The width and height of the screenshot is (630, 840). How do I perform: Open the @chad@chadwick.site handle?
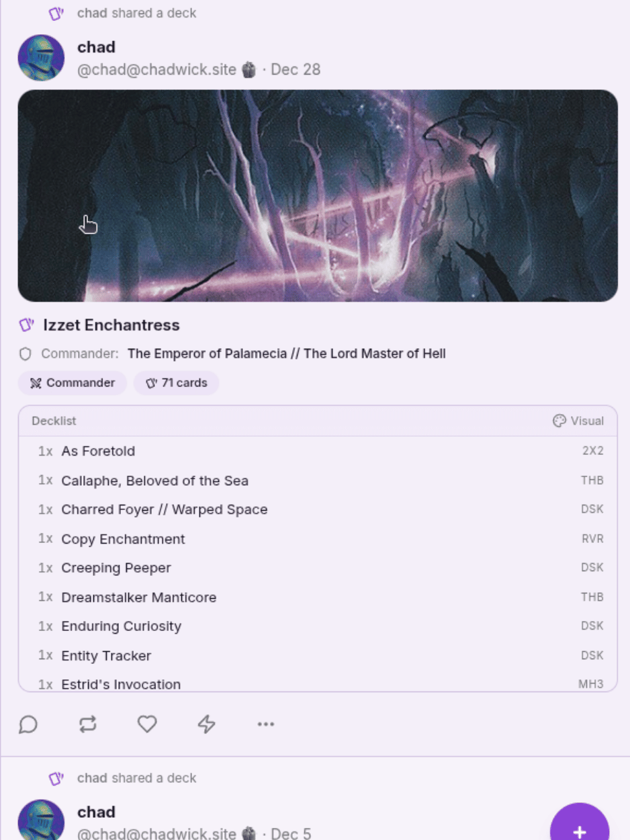(x=157, y=69)
